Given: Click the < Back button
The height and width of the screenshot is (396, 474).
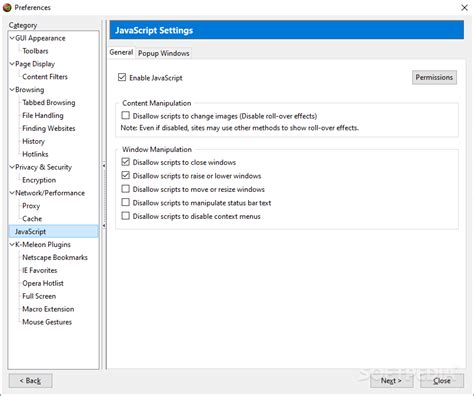Looking at the screenshot, I should coord(30,381).
